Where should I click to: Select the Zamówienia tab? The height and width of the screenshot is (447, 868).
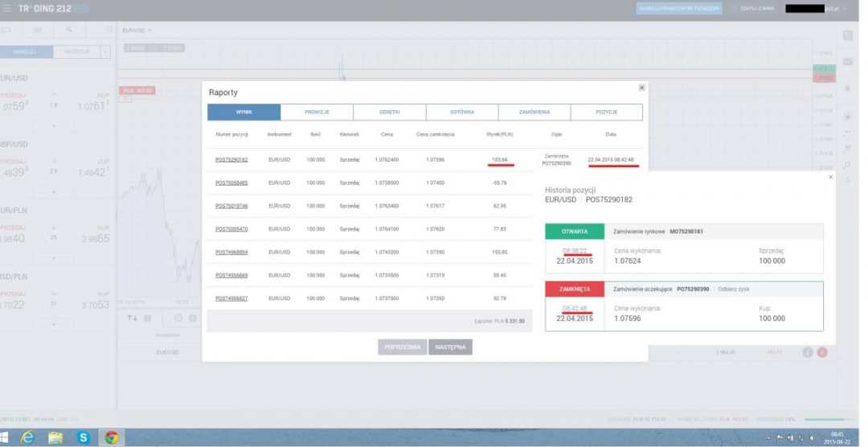[x=534, y=113]
